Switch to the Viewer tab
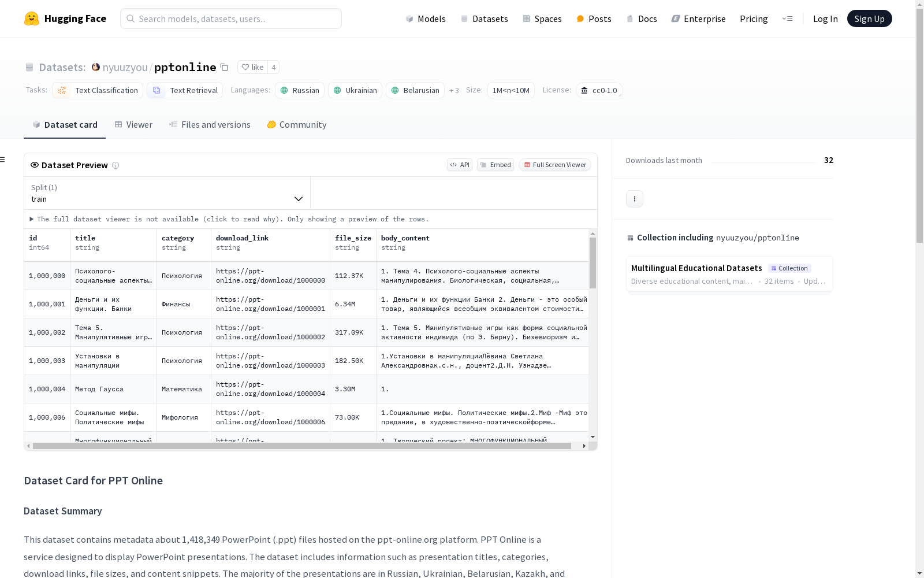The image size is (924, 578). 133,125
